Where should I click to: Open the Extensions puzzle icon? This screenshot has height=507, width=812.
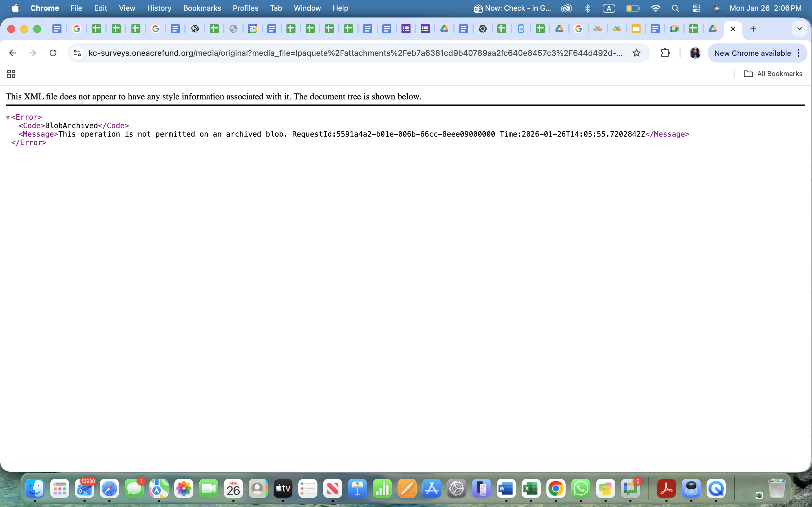(665, 53)
